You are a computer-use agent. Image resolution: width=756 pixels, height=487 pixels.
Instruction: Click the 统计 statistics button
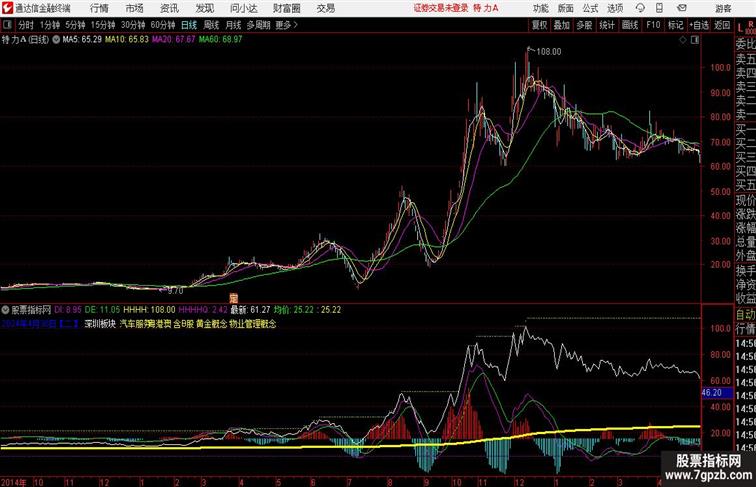tap(607, 25)
